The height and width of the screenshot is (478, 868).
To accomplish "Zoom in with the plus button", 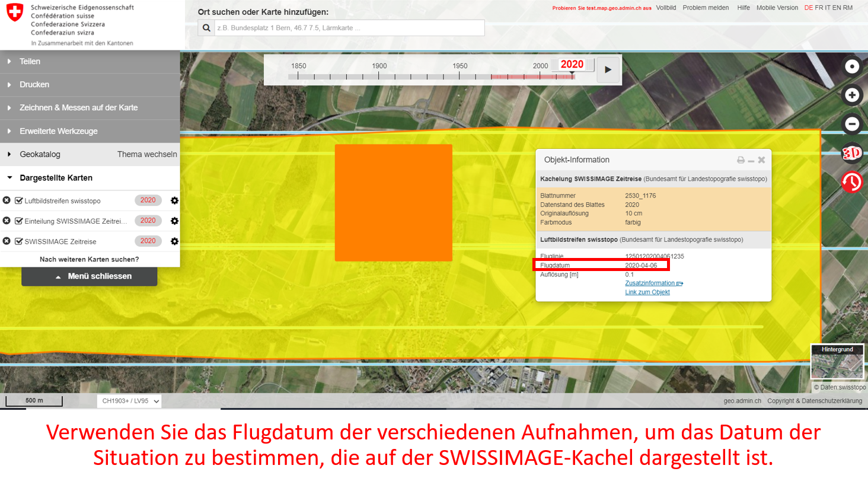I will coord(852,95).
